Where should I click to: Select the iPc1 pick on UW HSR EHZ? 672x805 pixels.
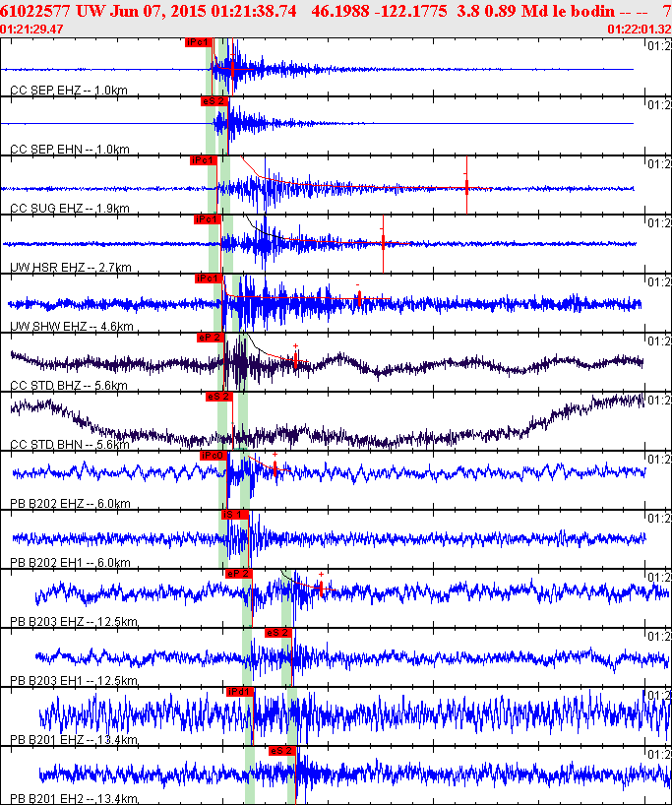[208, 219]
